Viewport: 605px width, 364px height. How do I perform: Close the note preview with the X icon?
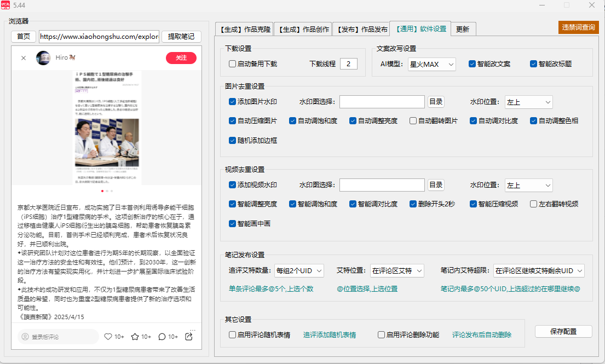(x=24, y=58)
